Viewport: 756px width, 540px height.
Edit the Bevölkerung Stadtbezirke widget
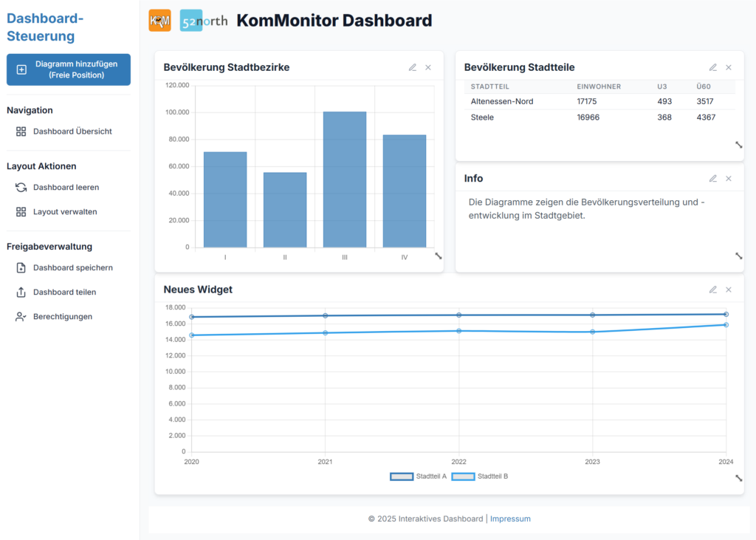click(x=412, y=67)
